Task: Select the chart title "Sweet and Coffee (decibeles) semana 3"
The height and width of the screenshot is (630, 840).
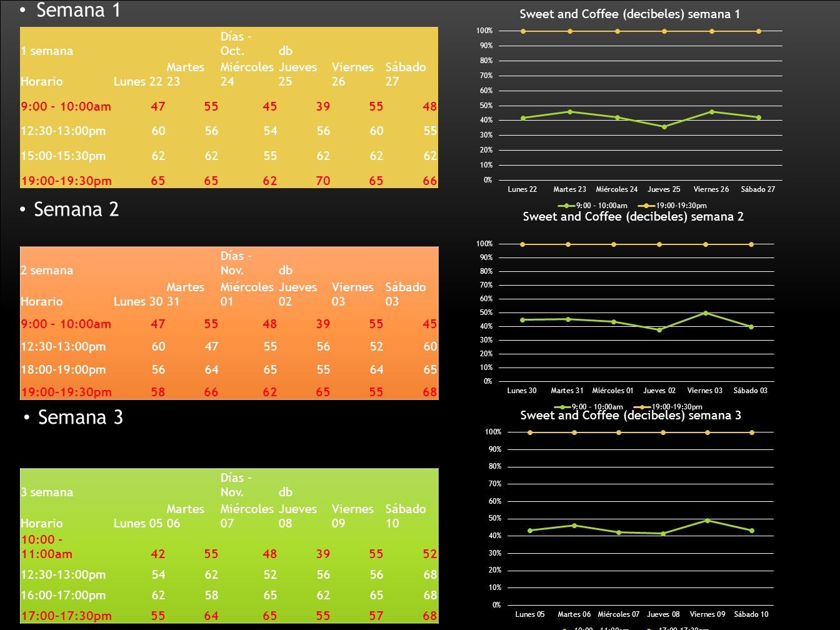Action: [631, 415]
